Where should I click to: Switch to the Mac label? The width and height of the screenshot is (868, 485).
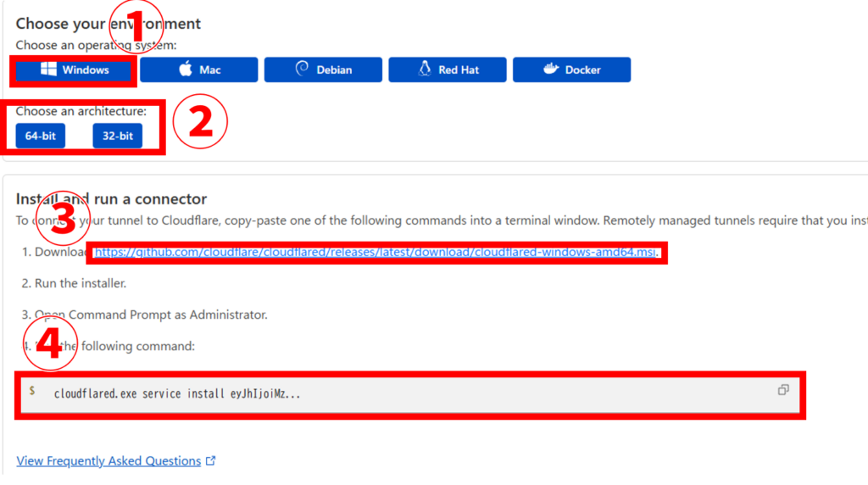click(210, 70)
